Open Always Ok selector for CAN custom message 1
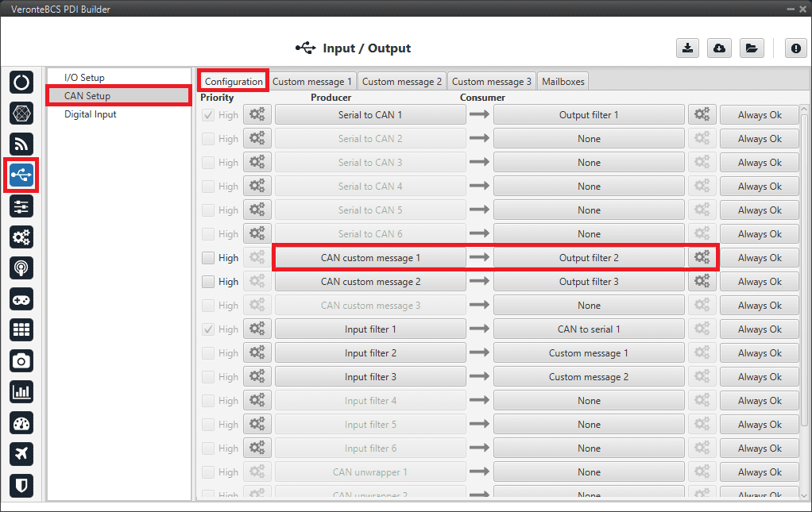Screen dimensions: 812x512 760,257
